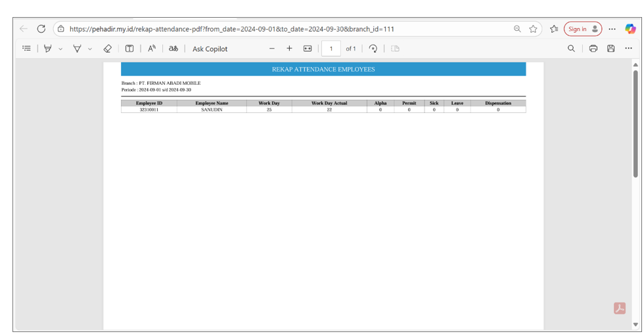
Task: Click the Work Day Actual value 22
Action: pyautogui.click(x=329, y=110)
